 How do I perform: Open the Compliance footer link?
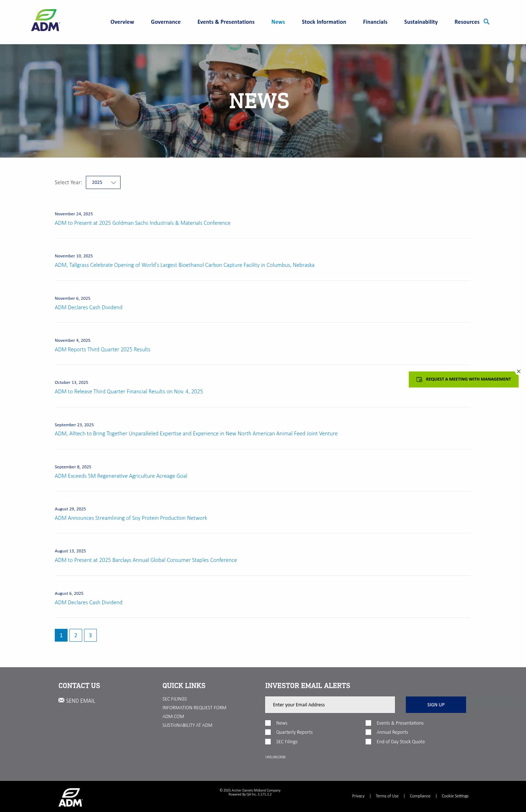coord(420,796)
